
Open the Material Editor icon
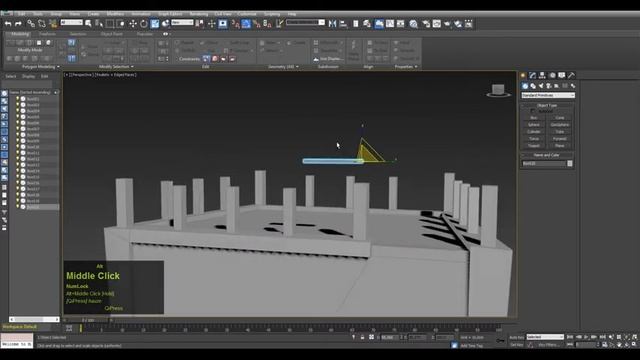413,24
